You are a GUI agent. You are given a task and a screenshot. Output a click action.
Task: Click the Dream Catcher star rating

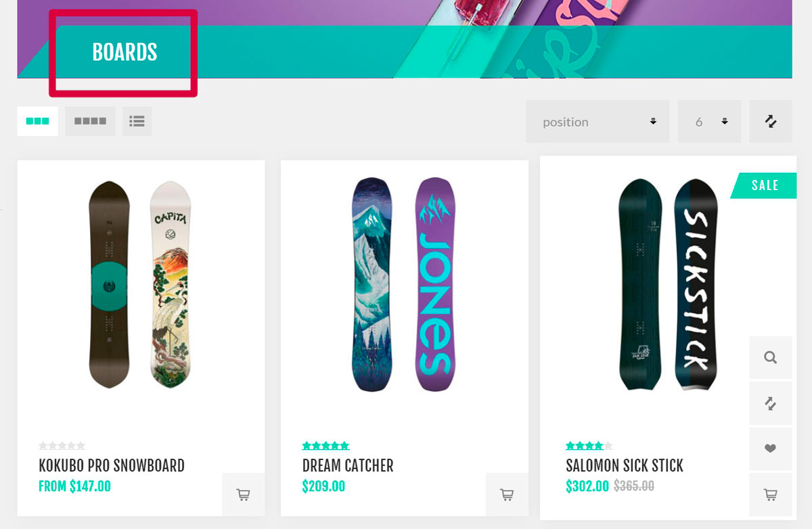pyautogui.click(x=325, y=446)
